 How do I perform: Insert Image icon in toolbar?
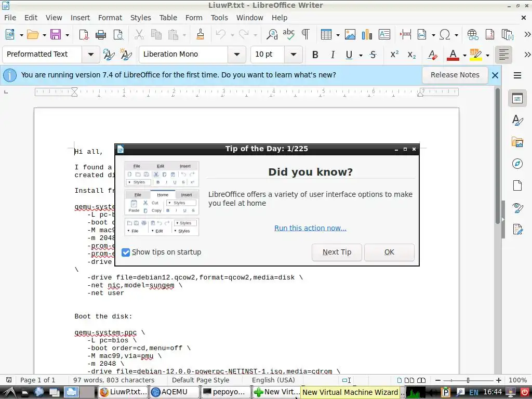(350, 34)
